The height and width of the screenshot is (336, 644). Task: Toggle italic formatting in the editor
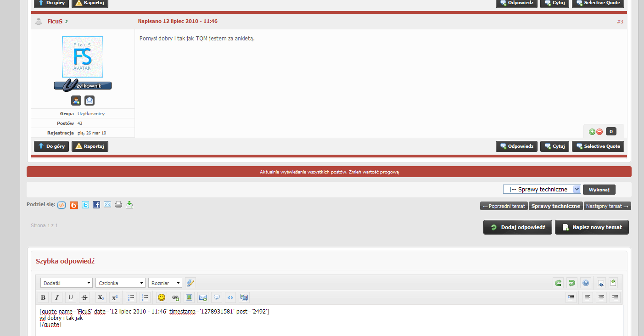click(56, 297)
